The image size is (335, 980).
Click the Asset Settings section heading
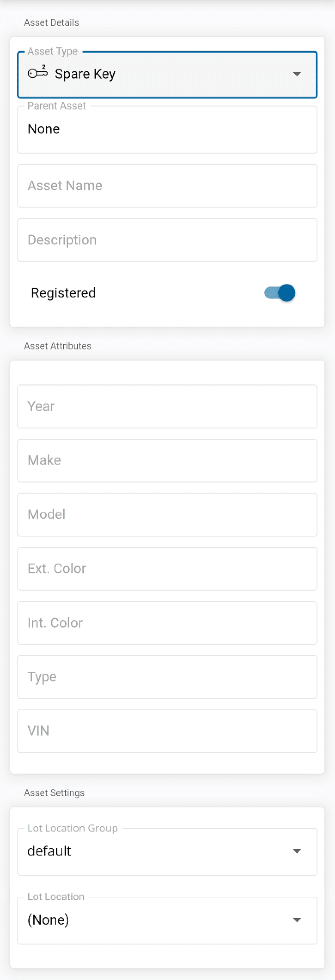click(54, 793)
